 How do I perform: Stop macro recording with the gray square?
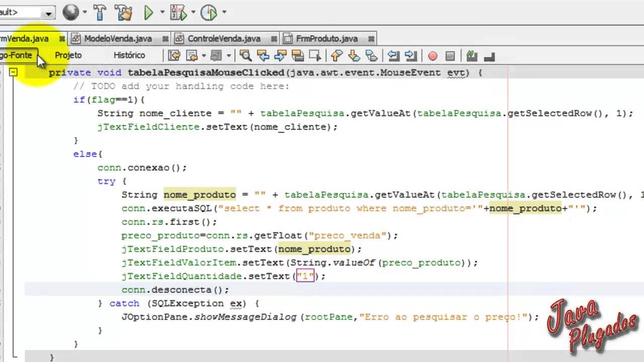tap(450, 56)
